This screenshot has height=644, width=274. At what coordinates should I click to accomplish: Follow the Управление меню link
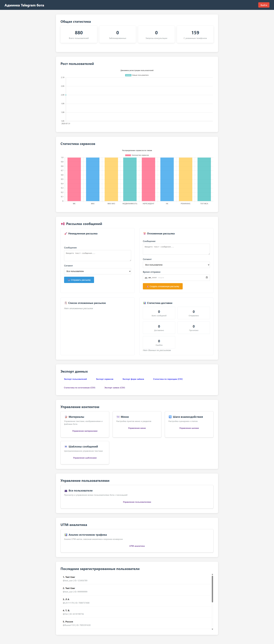tap(137, 428)
